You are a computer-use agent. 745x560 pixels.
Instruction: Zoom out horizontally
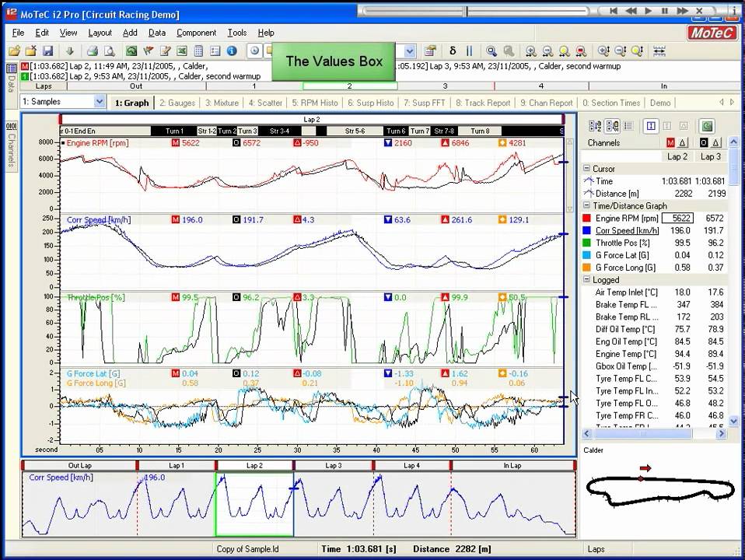coord(547,51)
